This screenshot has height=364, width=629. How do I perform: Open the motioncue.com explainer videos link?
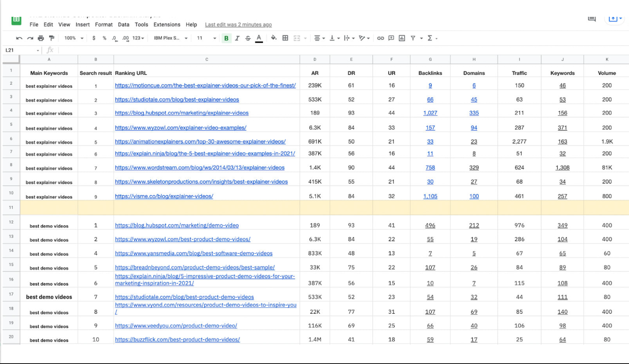(205, 85)
